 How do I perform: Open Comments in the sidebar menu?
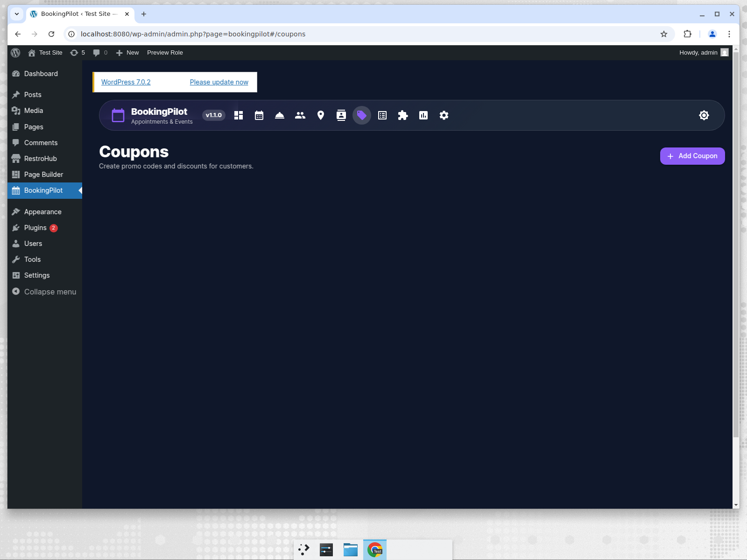(x=45, y=143)
